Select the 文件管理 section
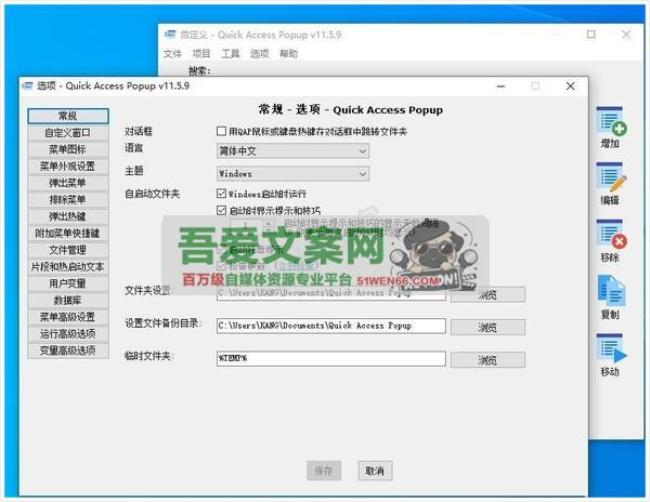The image size is (650, 502). point(68,250)
